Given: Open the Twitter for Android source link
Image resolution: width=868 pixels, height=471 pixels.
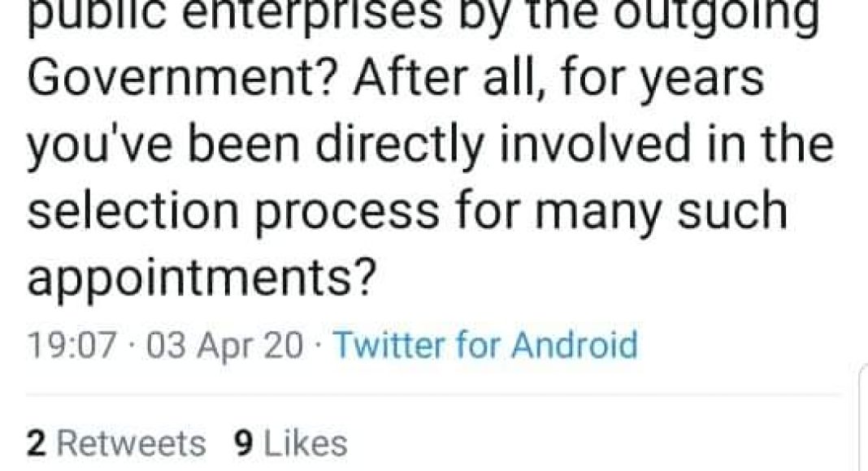Looking at the screenshot, I should 485,347.
